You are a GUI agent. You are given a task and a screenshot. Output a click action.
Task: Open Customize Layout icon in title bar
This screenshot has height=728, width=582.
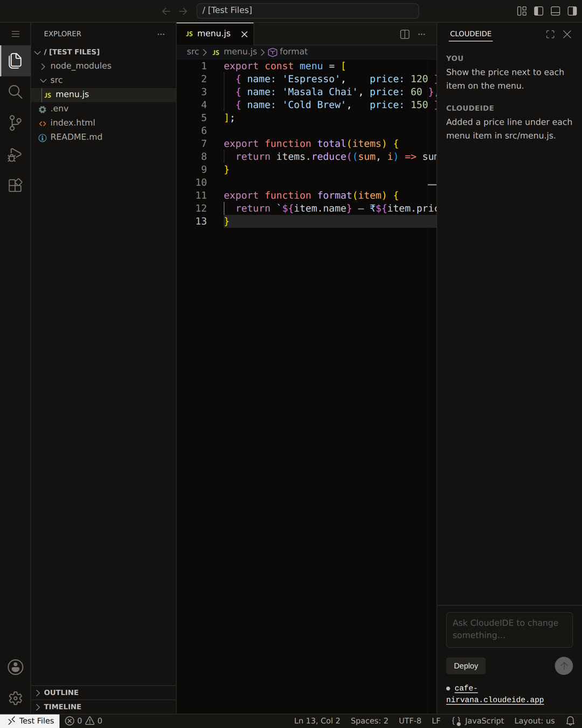pos(522,11)
